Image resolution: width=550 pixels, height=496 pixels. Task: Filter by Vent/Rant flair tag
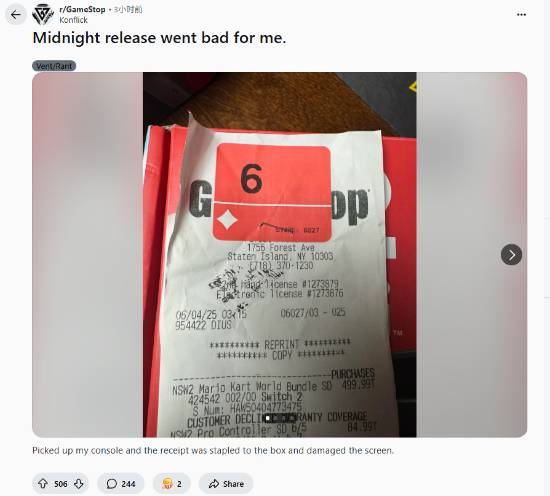(54, 66)
